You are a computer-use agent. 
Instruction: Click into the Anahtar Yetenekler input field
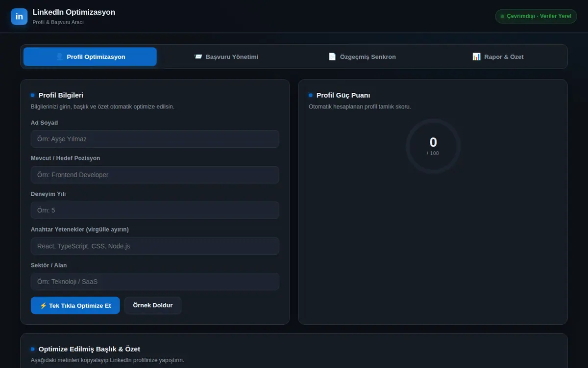point(155,246)
